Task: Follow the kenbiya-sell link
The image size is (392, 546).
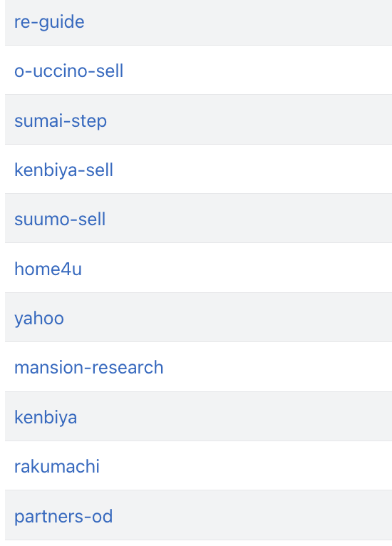Action: point(63,170)
